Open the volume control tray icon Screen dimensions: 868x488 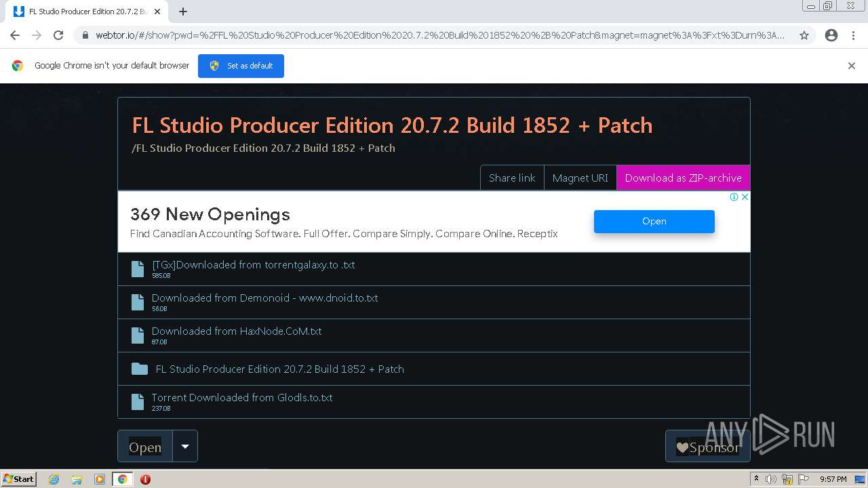[x=771, y=479]
